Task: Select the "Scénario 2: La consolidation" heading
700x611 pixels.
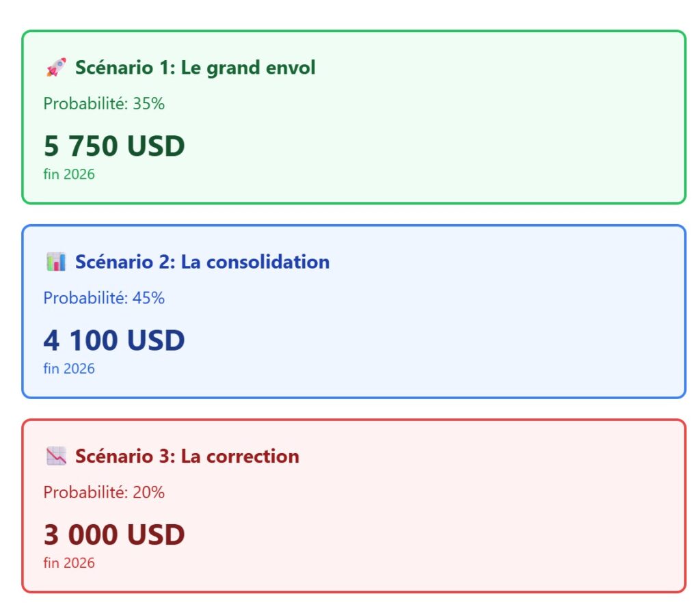Action: click(202, 262)
